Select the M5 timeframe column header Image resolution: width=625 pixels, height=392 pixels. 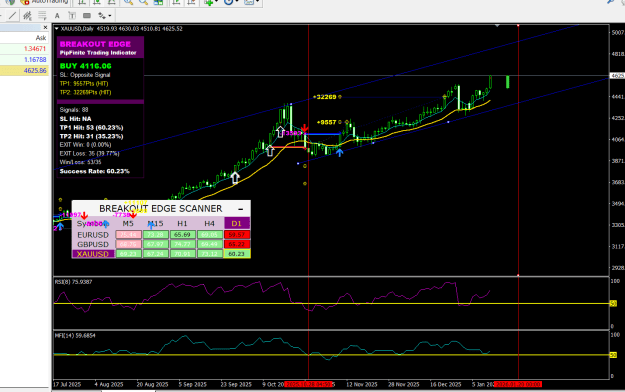coord(128,223)
